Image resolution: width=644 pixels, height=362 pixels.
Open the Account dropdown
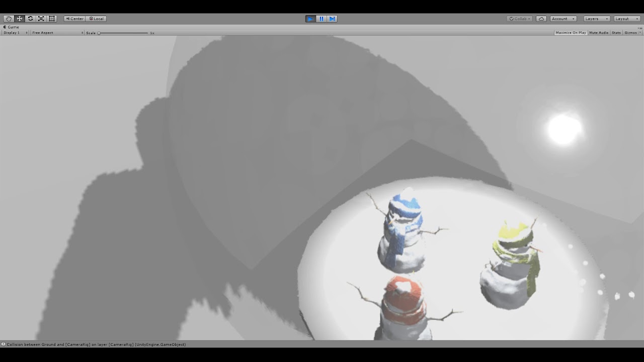pos(563,19)
